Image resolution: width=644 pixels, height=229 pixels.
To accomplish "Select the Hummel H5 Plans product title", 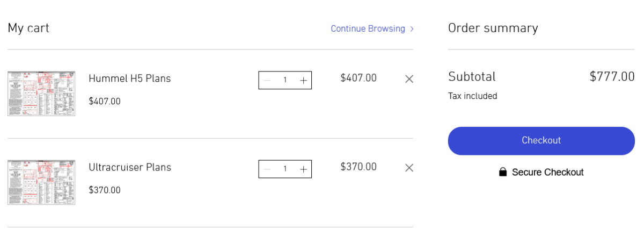I will (x=130, y=78).
